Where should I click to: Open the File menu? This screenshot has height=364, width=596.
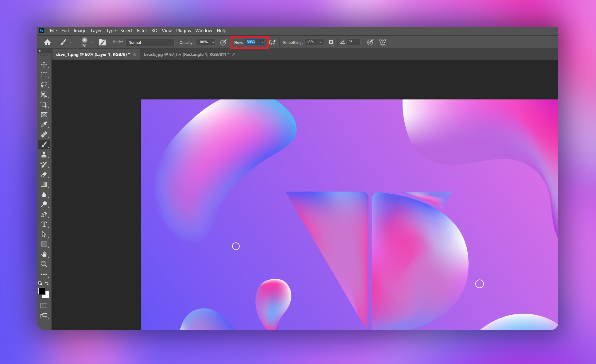[53, 31]
